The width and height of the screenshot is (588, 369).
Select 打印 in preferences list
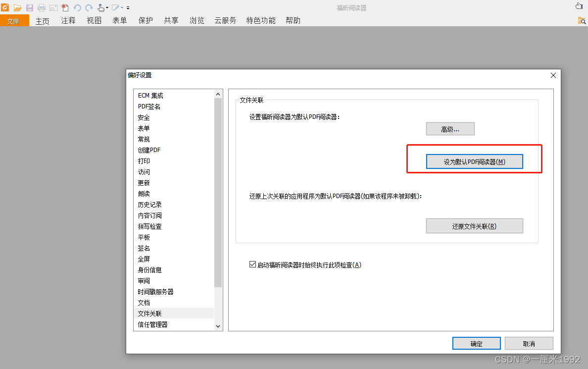pyautogui.click(x=174, y=161)
